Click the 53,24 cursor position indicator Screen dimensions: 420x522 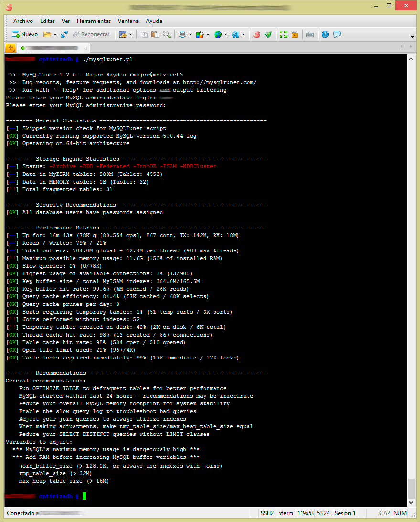(x=323, y=513)
